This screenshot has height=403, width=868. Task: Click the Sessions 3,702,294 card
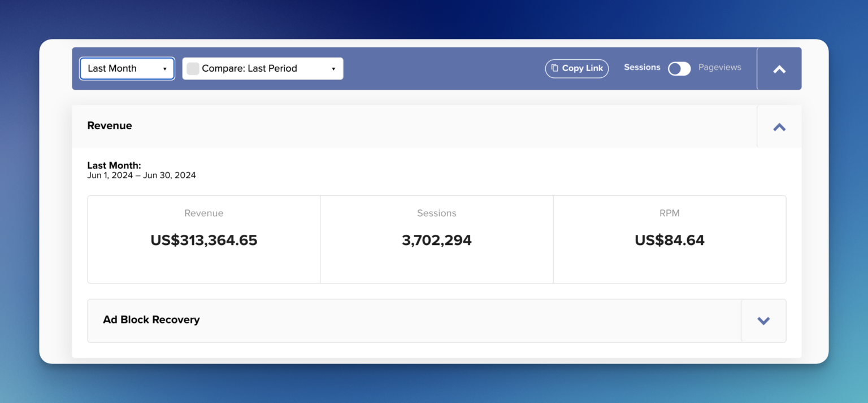point(437,239)
